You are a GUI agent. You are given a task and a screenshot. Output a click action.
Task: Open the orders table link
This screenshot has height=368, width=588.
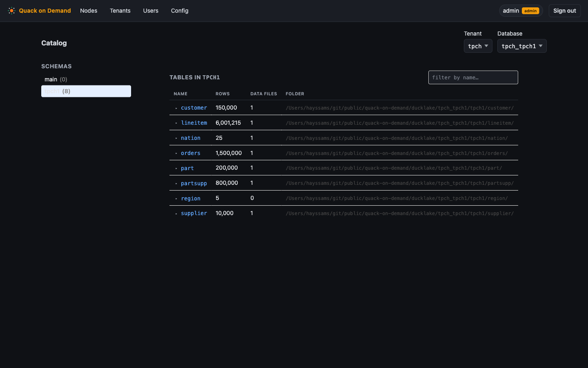click(x=191, y=153)
